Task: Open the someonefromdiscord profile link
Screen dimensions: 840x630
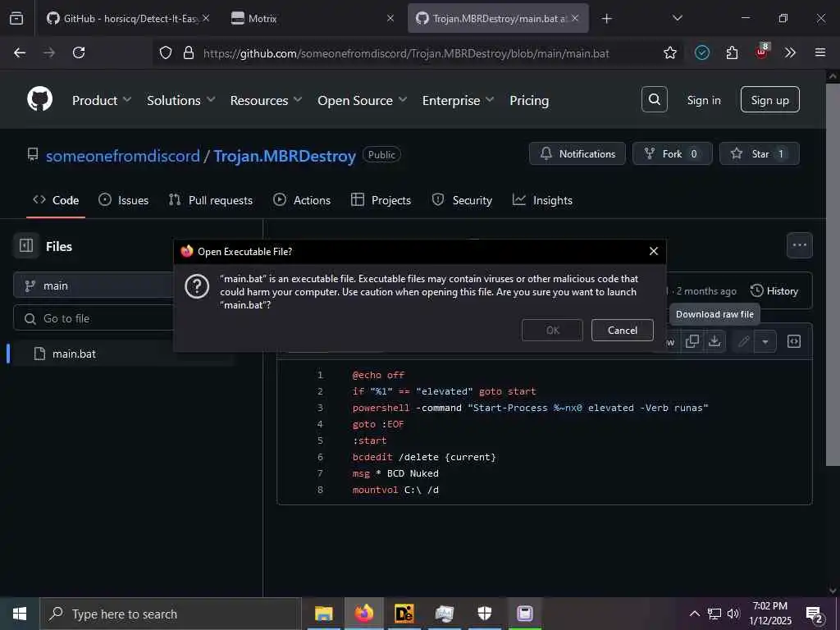Action: tap(123, 156)
